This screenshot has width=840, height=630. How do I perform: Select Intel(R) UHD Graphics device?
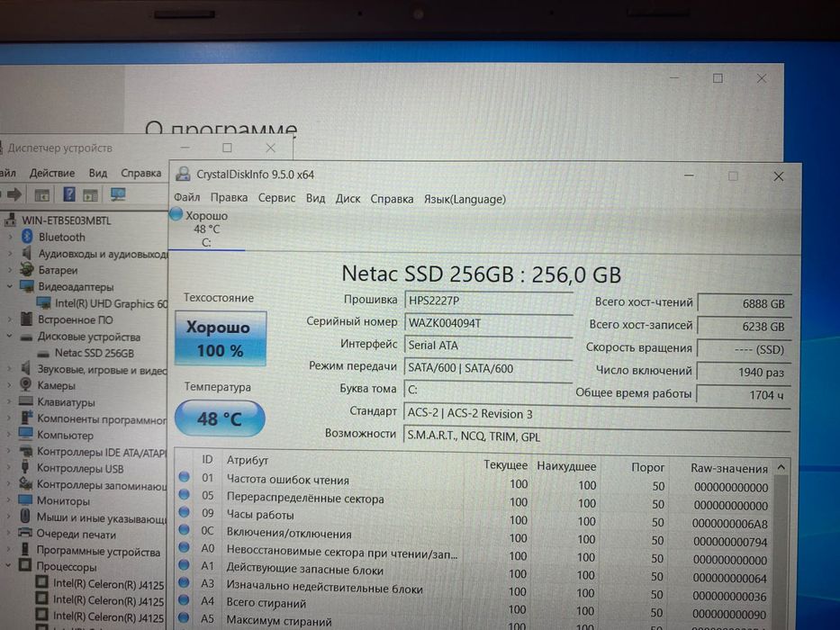[112, 304]
